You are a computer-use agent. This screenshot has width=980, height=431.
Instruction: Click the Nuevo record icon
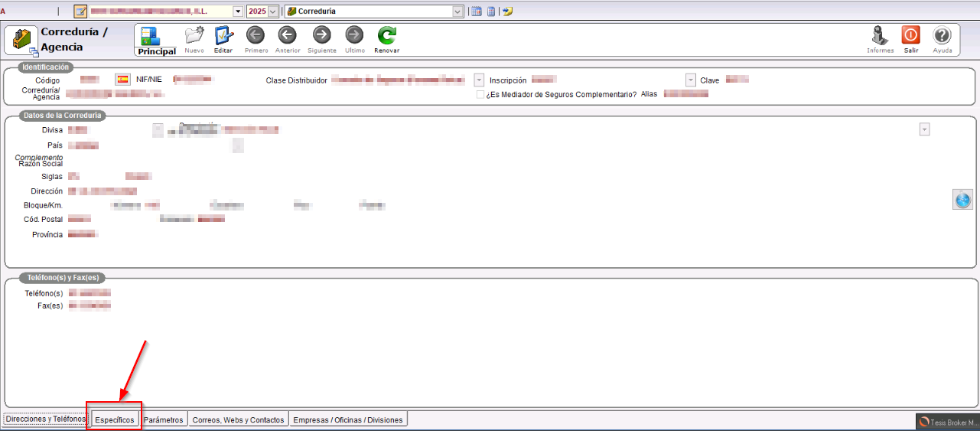(194, 40)
